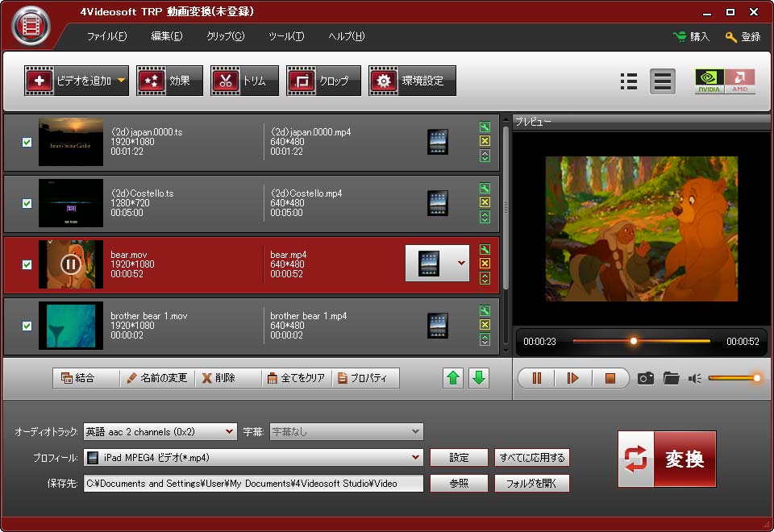Screen dimensions: 774x532
Task: Expand device profile dropdown in bear.mov row
Action: click(x=461, y=263)
